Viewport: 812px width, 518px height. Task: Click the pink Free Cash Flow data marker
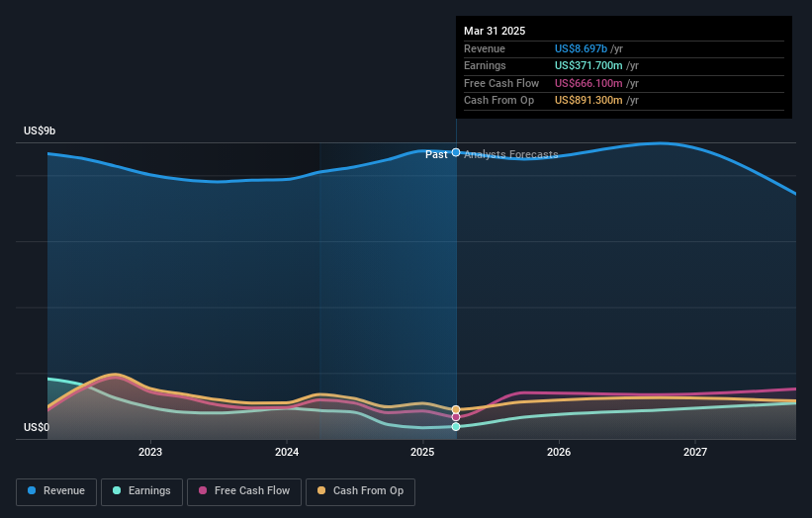coord(456,416)
